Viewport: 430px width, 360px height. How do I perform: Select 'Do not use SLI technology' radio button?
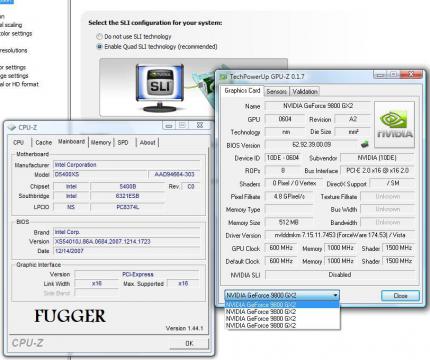click(x=99, y=36)
